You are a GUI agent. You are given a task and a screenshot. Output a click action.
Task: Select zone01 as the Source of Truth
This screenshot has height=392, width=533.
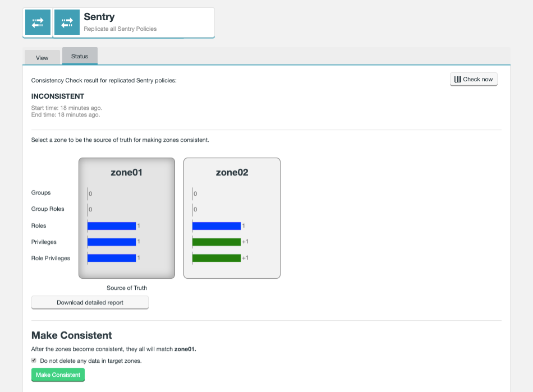coord(126,218)
